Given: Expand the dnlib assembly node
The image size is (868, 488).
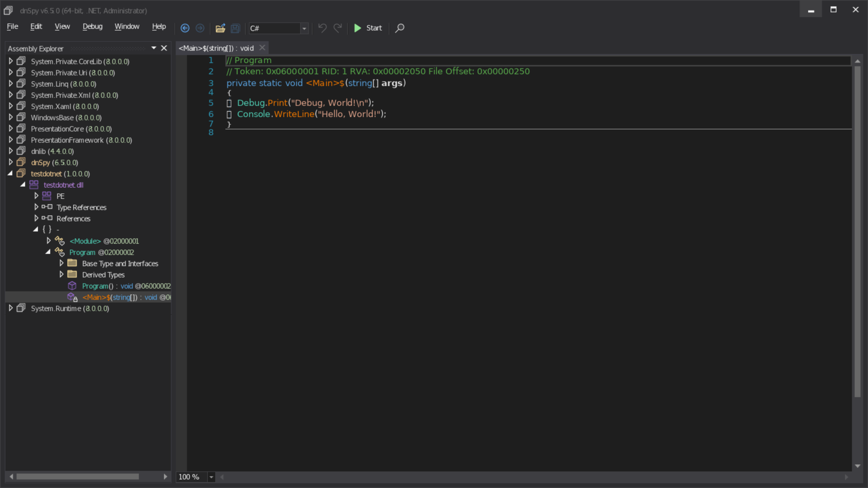Looking at the screenshot, I should (11, 151).
